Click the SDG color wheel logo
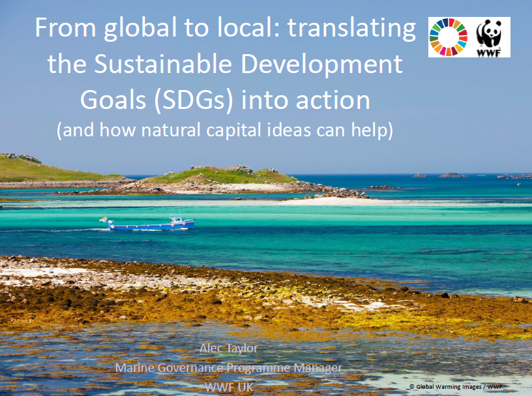Viewport: 532px width, 396px height. point(447,36)
